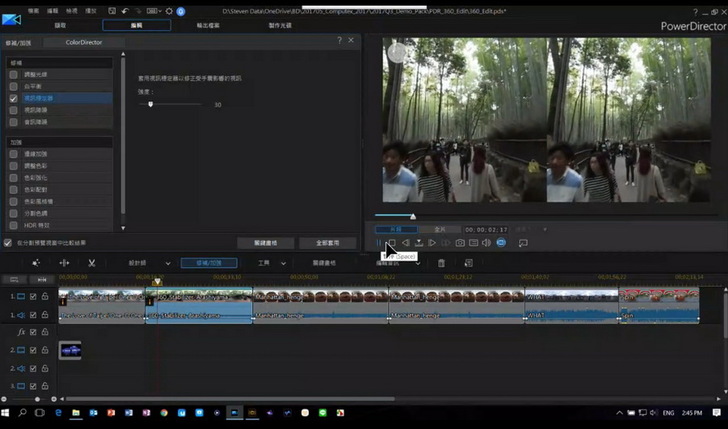Delete the selected clip with trash icon
The image size is (728, 429).
(441, 263)
